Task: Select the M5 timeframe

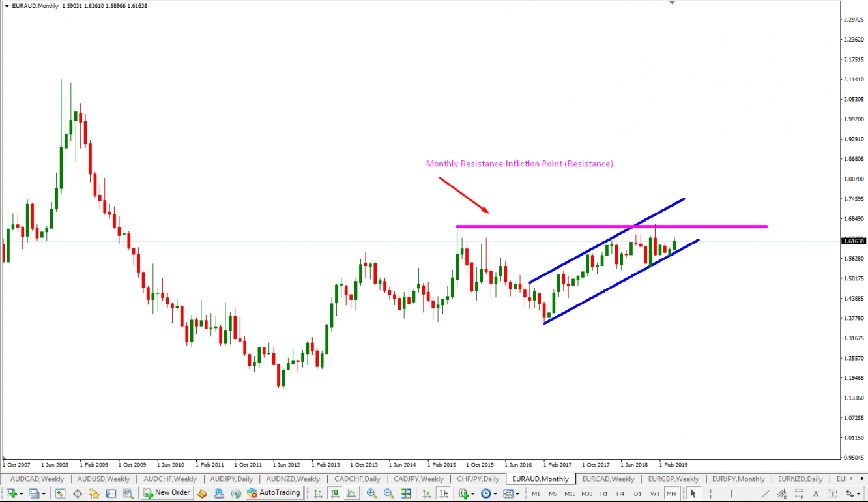Action: pyautogui.click(x=553, y=494)
